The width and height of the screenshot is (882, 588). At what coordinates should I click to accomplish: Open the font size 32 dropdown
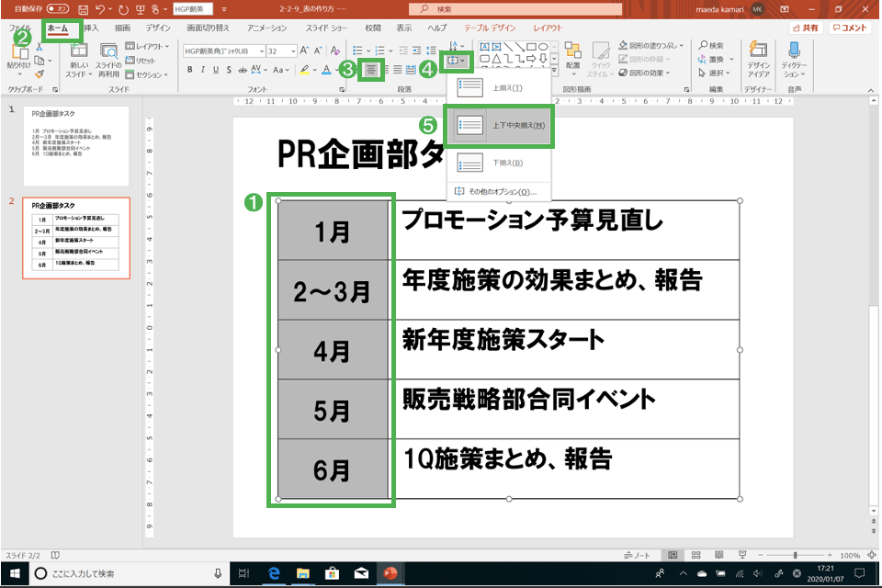click(293, 51)
